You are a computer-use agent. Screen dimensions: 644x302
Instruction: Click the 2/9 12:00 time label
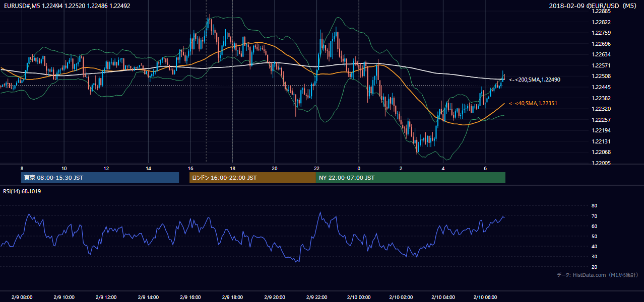[106, 297]
